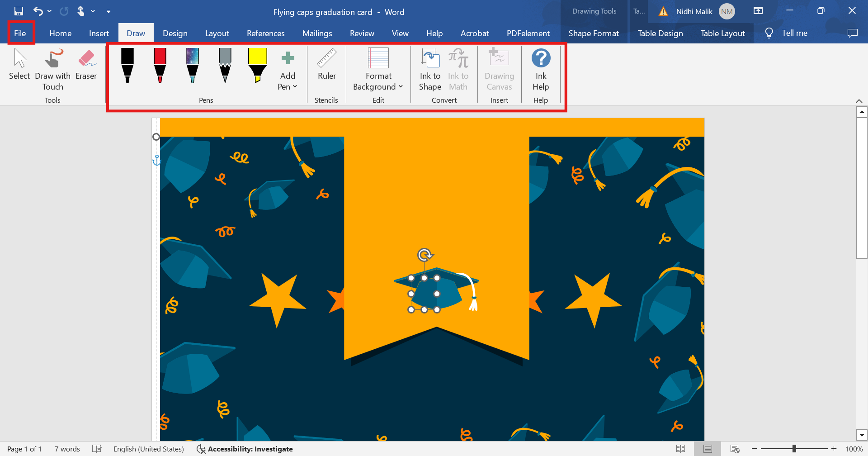Image resolution: width=868 pixels, height=456 pixels.
Task: Click the Page 1 of 1 indicator
Action: click(24, 449)
